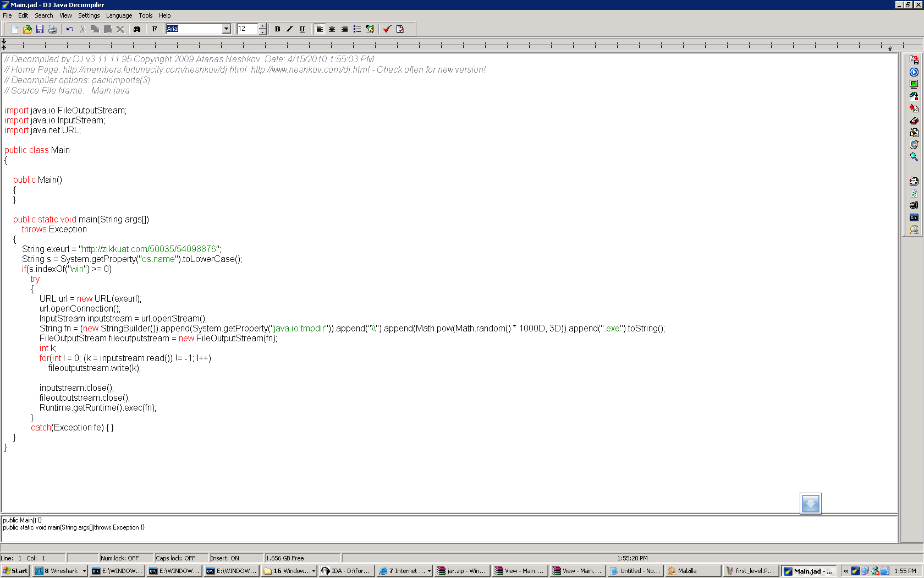924x578 pixels.
Task: Click the Font 'F' toolbar button
Action: [155, 29]
